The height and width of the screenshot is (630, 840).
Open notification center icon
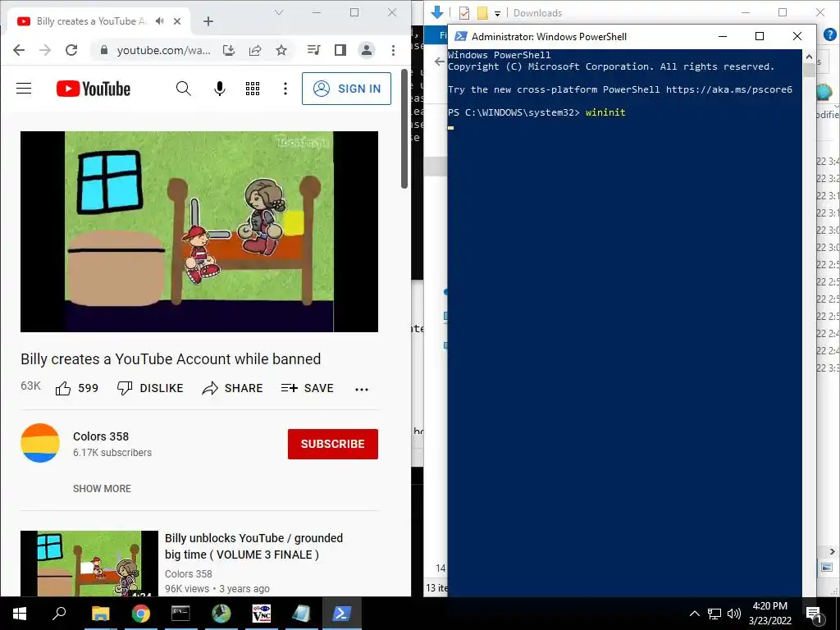tap(814, 614)
